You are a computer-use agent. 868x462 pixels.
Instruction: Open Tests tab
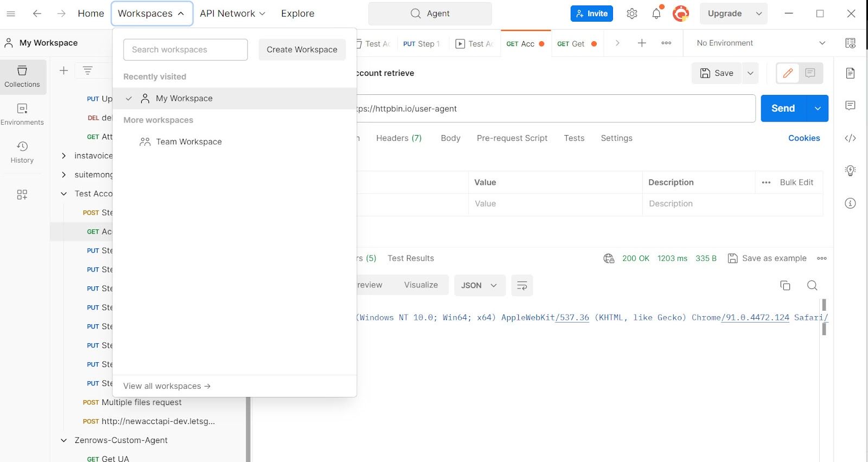point(574,138)
